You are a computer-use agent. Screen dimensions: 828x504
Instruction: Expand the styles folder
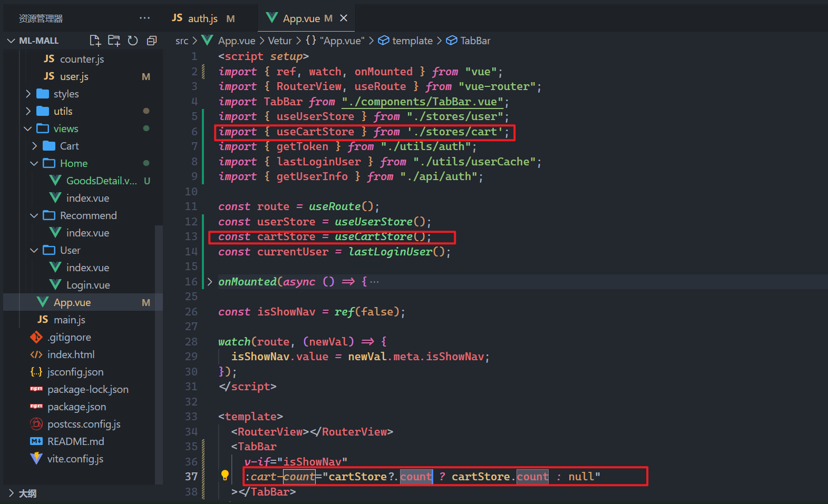click(x=28, y=94)
